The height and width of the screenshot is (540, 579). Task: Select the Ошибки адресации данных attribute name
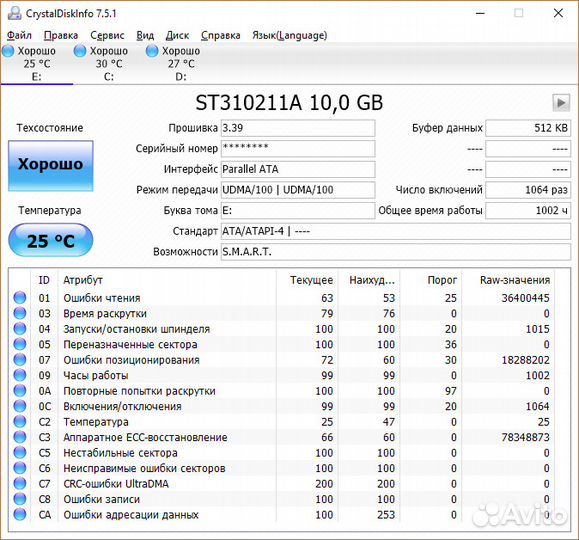pyautogui.click(x=131, y=515)
